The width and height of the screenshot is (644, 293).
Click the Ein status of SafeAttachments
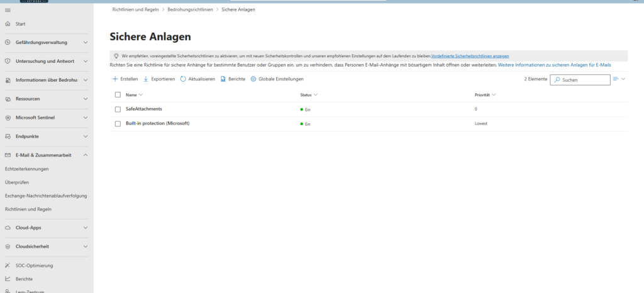[305, 109]
